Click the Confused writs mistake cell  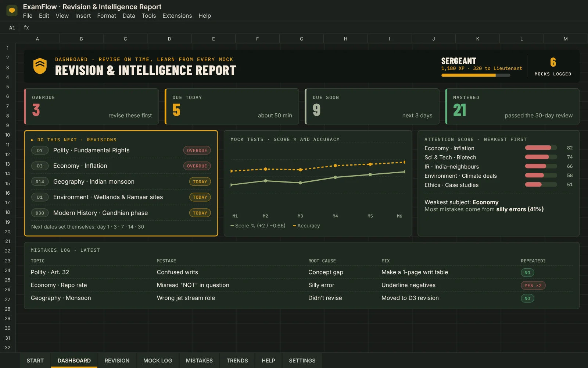(177, 272)
